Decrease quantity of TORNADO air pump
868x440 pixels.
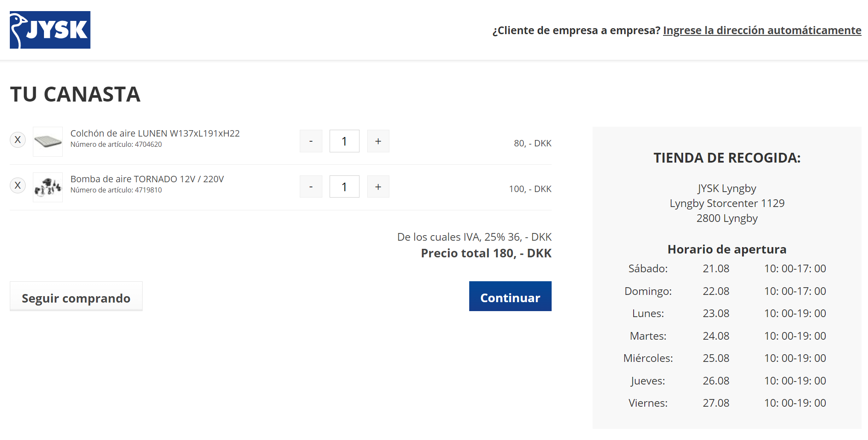(311, 187)
